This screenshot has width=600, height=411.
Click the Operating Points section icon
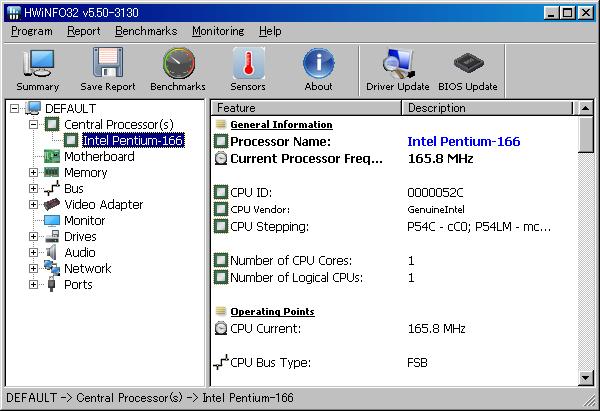[x=220, y=311]
